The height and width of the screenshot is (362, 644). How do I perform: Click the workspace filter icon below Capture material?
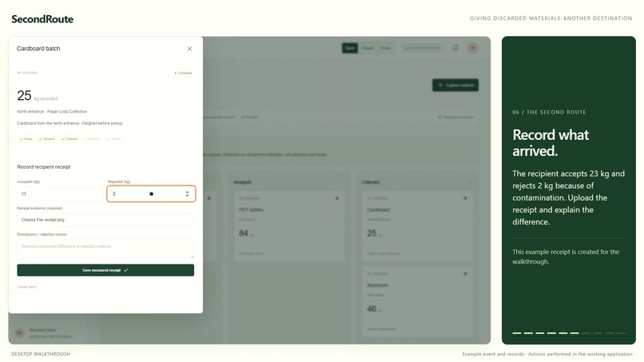(x=439, y=117)
